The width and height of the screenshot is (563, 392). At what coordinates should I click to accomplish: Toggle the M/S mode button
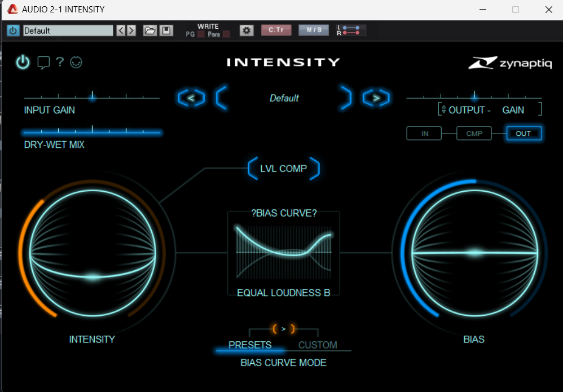click(314, 30)
